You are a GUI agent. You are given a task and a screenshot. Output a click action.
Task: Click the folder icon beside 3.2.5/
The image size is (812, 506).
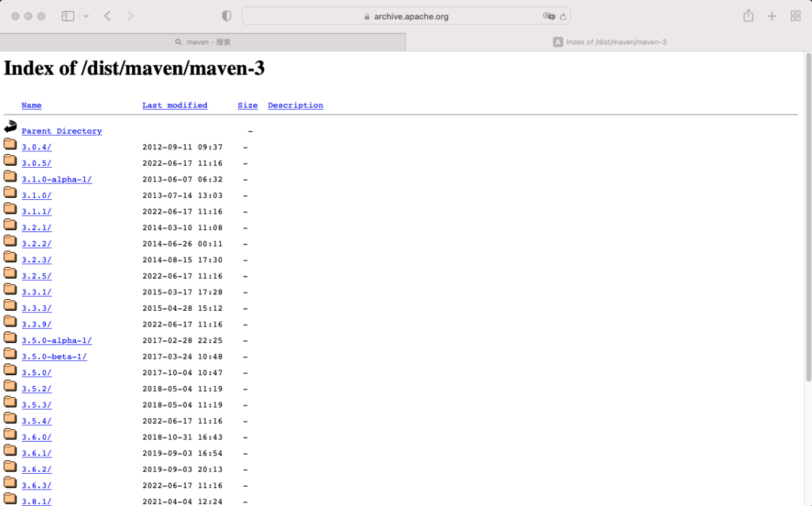[10, 273]
